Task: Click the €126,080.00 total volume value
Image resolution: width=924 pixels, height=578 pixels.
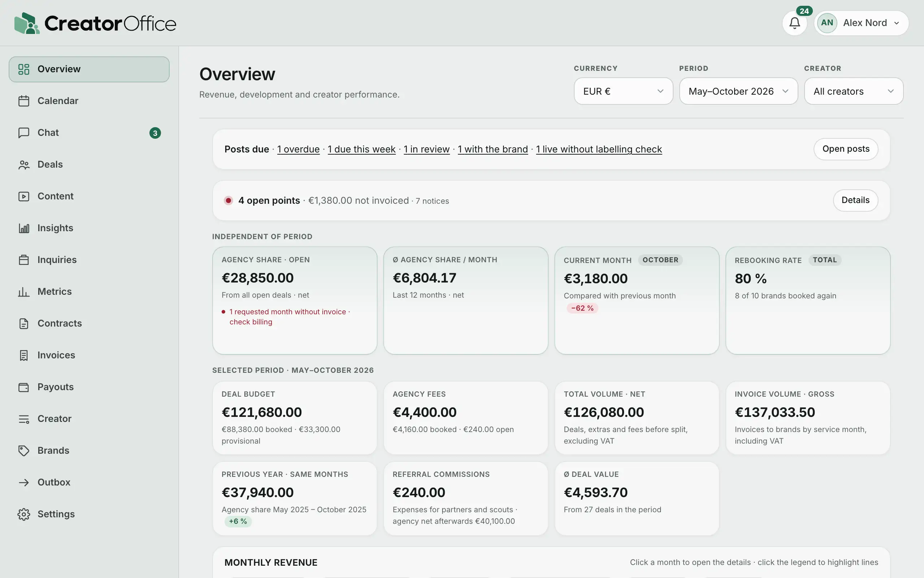Action: (603, 413)
